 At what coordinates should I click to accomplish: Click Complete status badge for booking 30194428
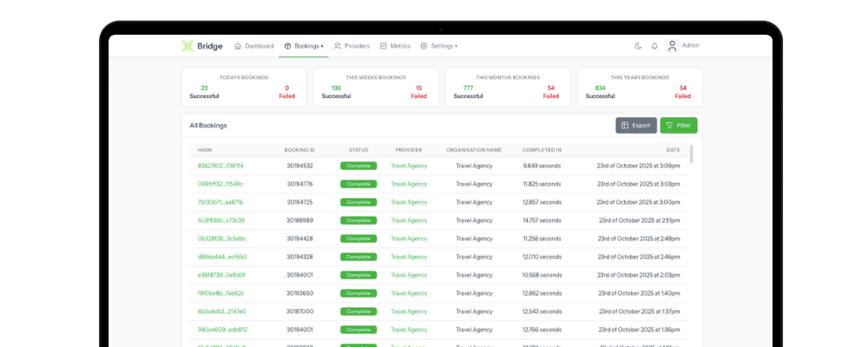pyautogui.click(x=358, y=239)
